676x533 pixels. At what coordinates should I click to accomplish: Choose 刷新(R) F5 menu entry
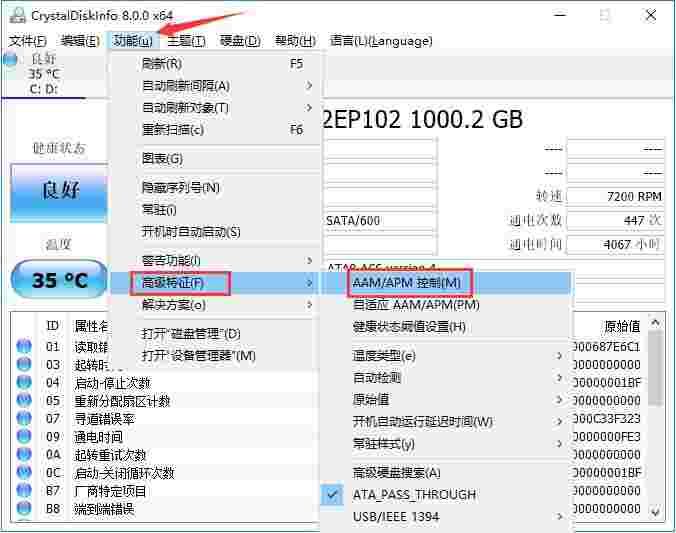[x=215, y=64]
